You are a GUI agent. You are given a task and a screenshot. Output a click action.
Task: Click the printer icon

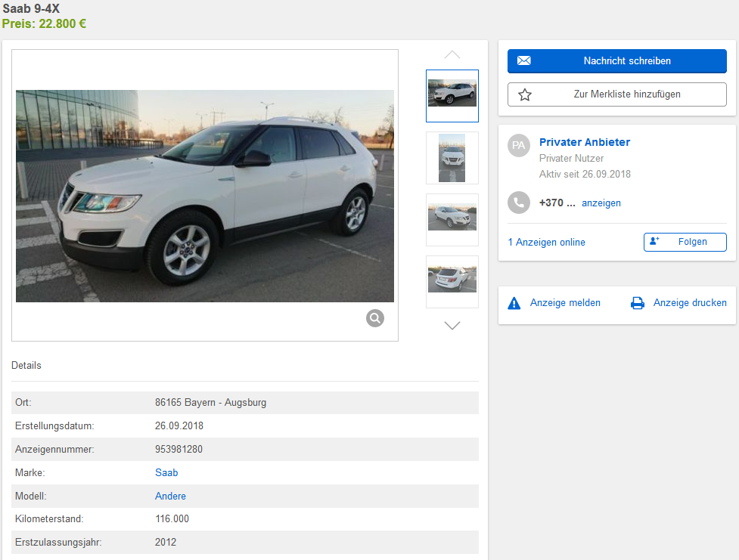637,303
